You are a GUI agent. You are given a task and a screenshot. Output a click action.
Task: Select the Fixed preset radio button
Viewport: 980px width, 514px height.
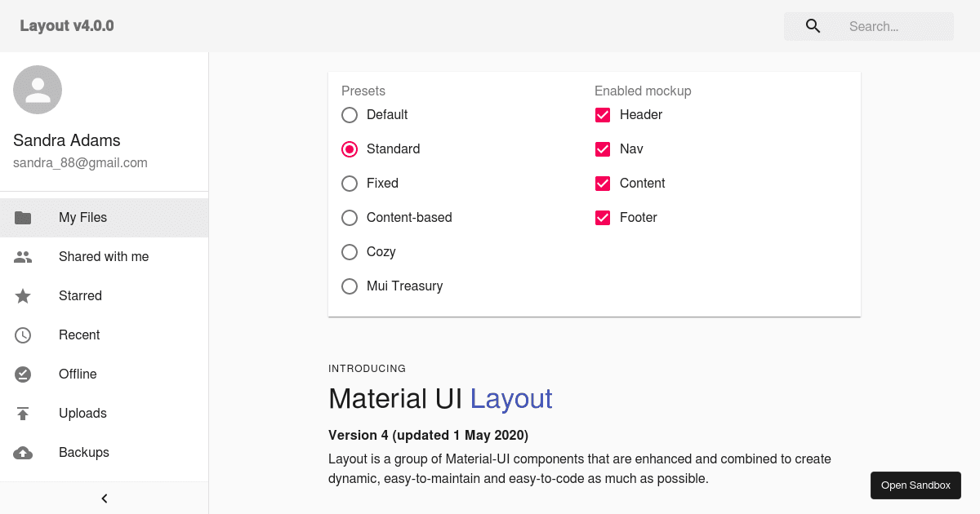coord(350,184)
